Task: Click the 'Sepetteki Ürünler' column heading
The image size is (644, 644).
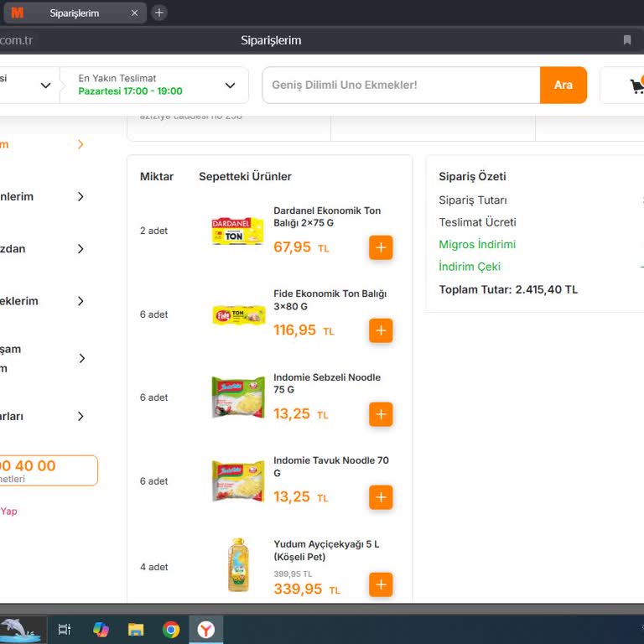Action: pos(245,177)
